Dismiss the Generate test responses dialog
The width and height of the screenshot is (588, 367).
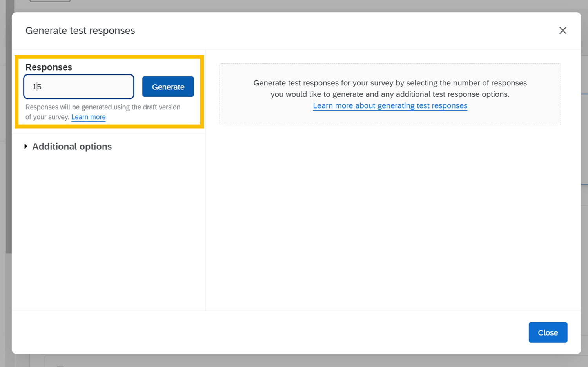pyautogui.click(x=563, y=30)
